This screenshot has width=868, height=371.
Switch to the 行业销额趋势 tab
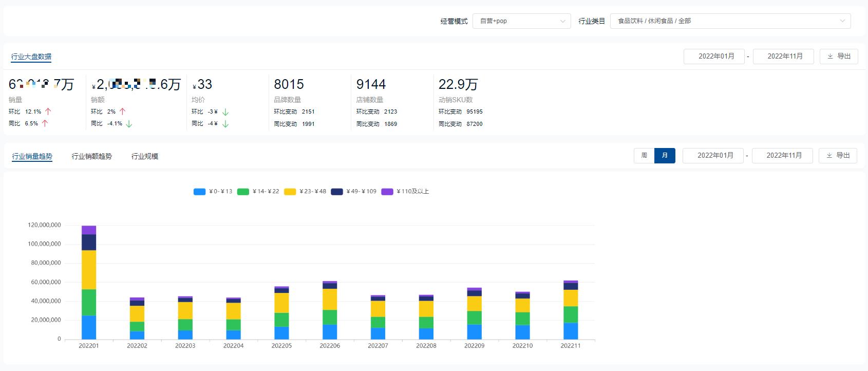pyautogui.click(x=92, y=156)
